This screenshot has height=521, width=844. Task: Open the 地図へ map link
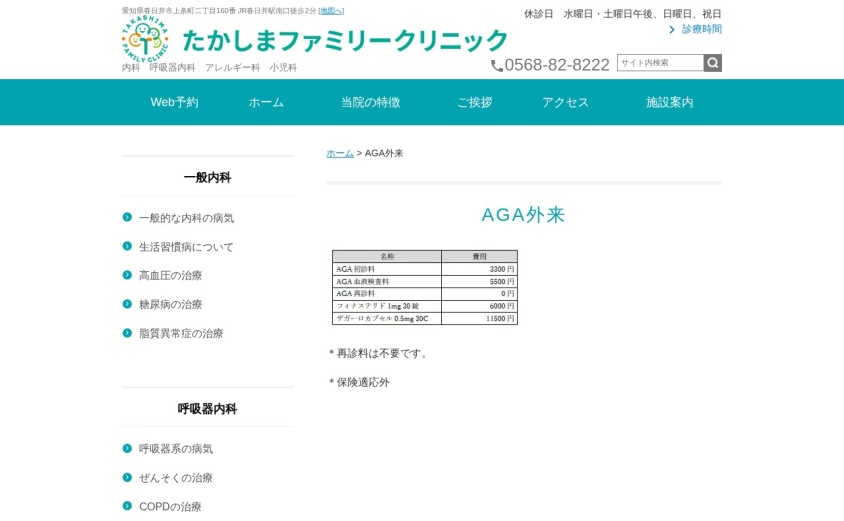(331, 11)
